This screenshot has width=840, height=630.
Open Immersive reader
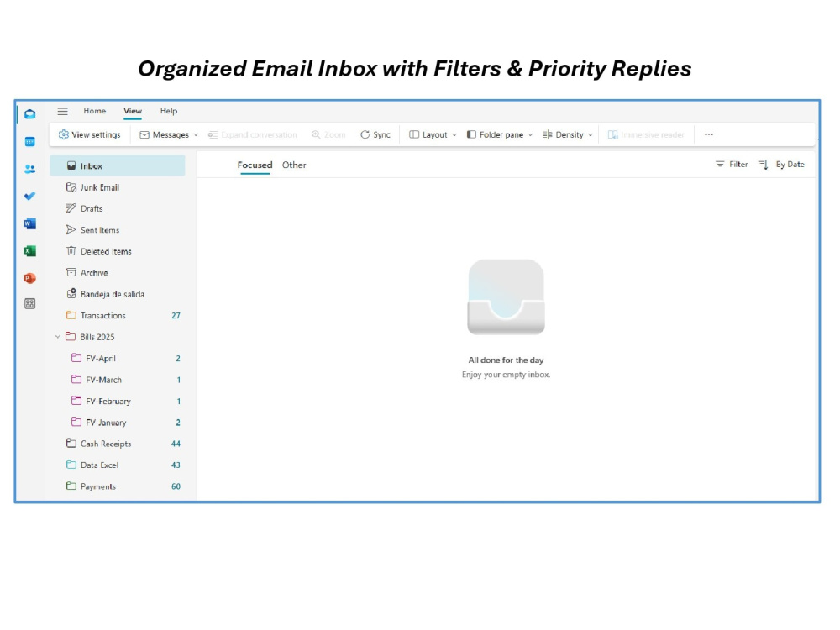coord(646,134)
